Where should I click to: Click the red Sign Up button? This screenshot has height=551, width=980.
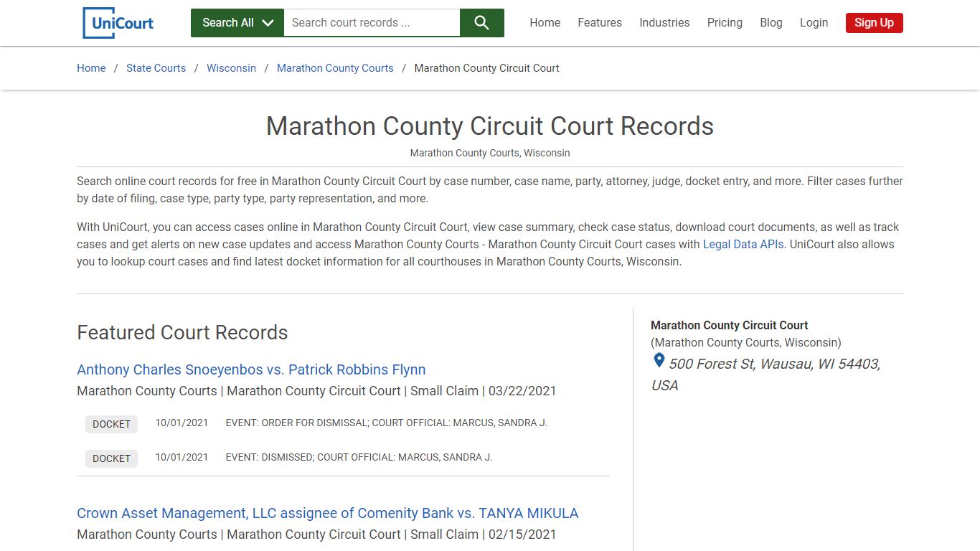(874, 23)
